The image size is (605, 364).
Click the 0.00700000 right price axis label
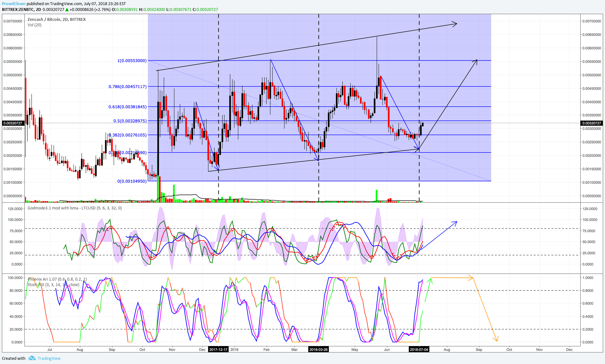pyautogui.click(x=592, y=21)
